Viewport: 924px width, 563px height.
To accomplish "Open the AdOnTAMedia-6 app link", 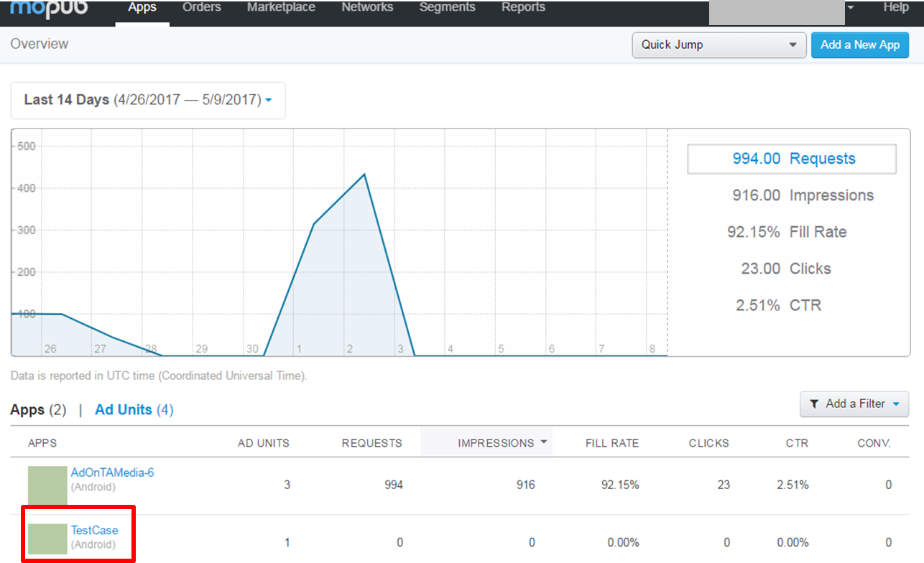I will point(112,473).
